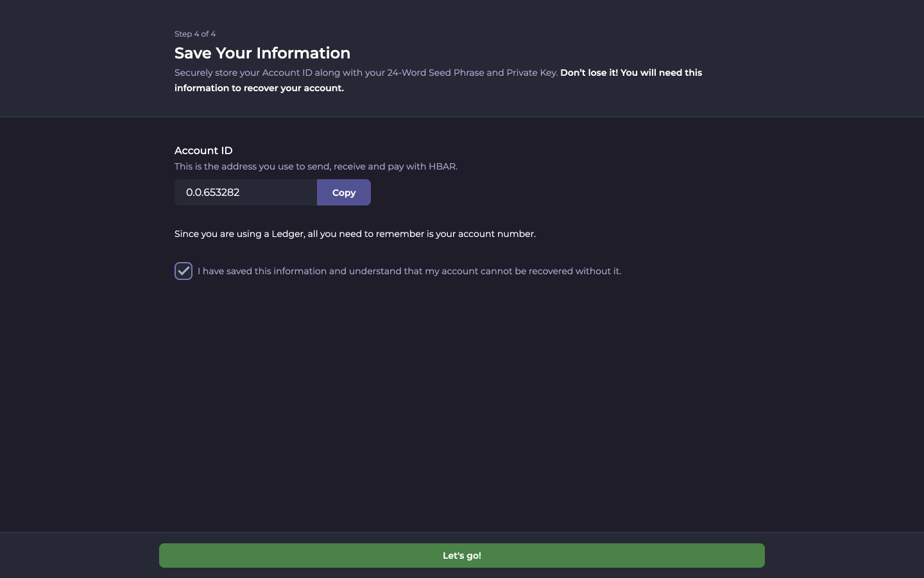
Task: Highlight the text 0.0.653282
Action: pyautogui.click(x=212, y=193)
